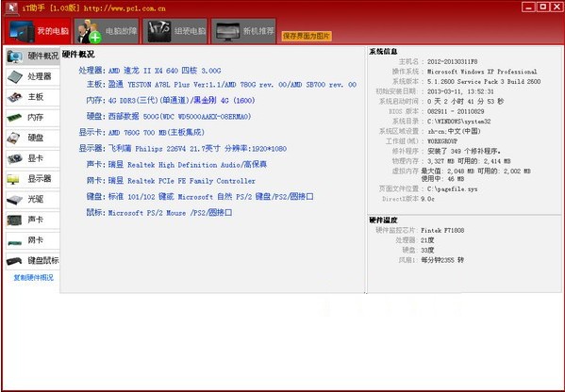Screen dimensions: 565x392
Task: Close the iT助手 window
Action: click(x=557, y=8)
